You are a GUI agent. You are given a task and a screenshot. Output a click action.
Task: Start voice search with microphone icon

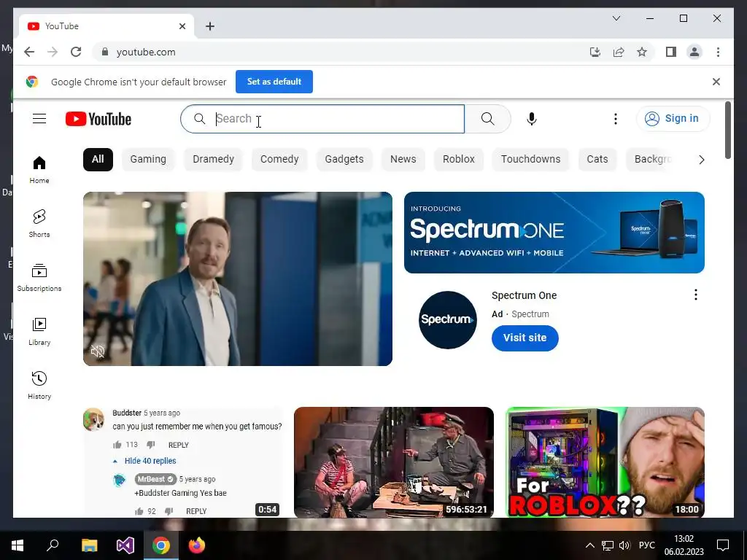532,119
